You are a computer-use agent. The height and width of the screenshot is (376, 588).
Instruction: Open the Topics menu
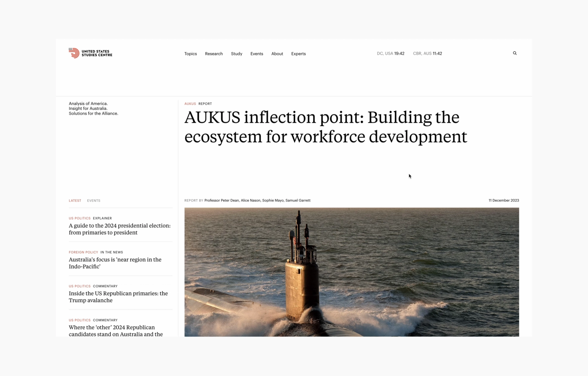coord(190,54)
